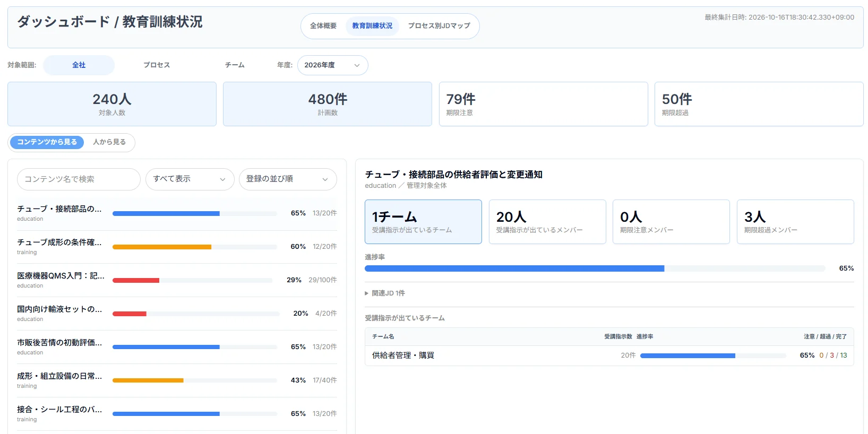Click the 20人 受講指示メンバー card
Viewport: 868px width, 434px height.
pos(547,222)
